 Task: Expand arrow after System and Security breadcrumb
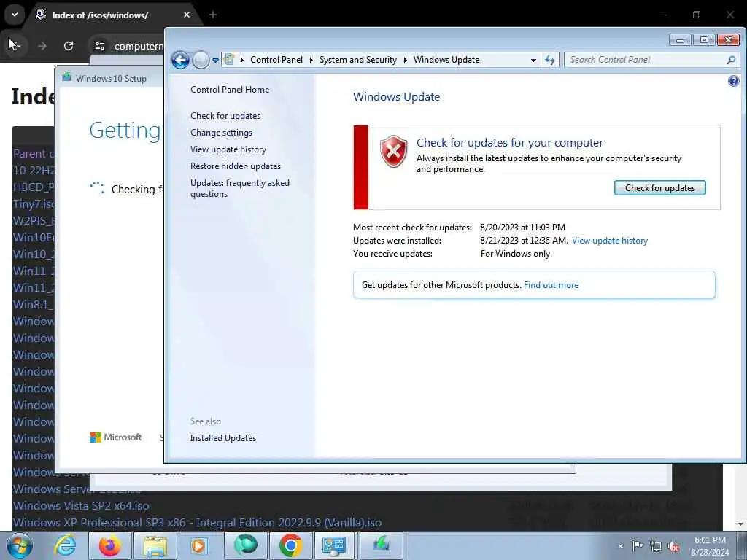pyautogui.click(x=406, y=60)
